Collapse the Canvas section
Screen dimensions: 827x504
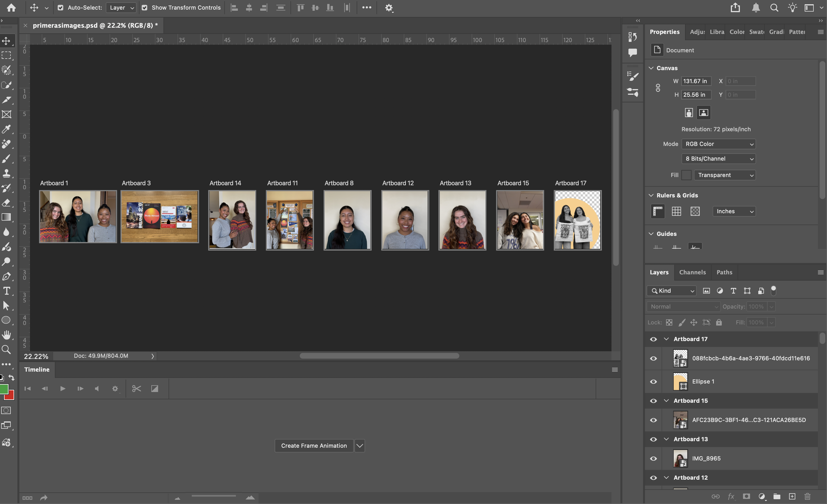[651, 68]
